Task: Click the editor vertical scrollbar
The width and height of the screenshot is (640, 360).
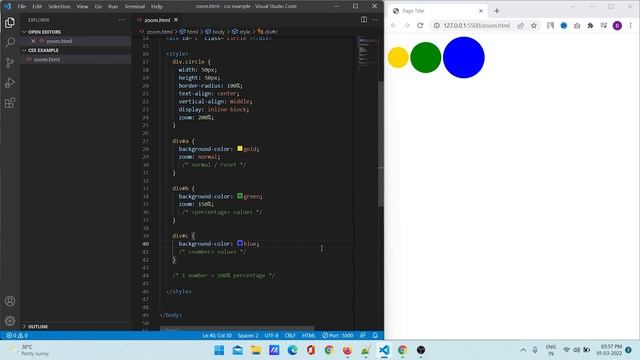Action: click(381, 144)
